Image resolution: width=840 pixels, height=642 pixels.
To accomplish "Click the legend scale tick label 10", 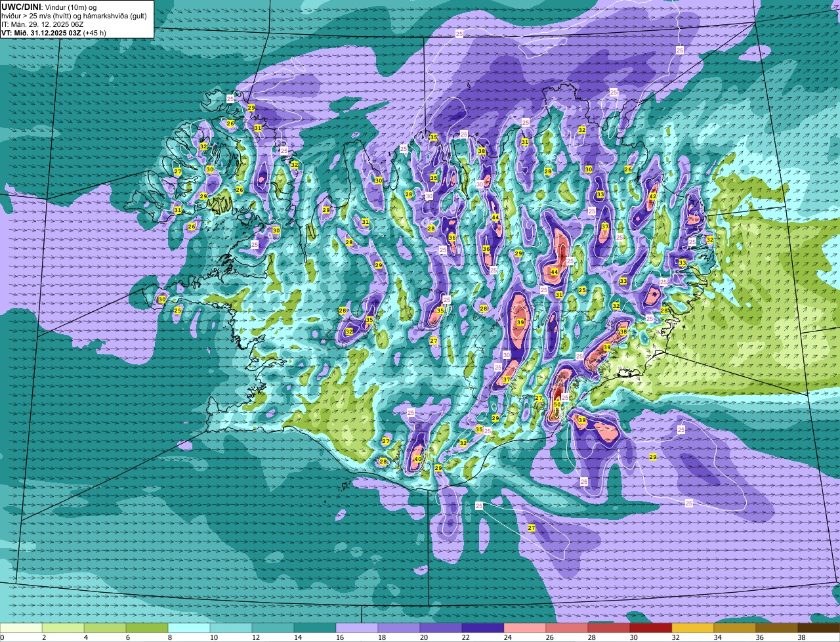I will pyautogui.click(x=214, y=637).
